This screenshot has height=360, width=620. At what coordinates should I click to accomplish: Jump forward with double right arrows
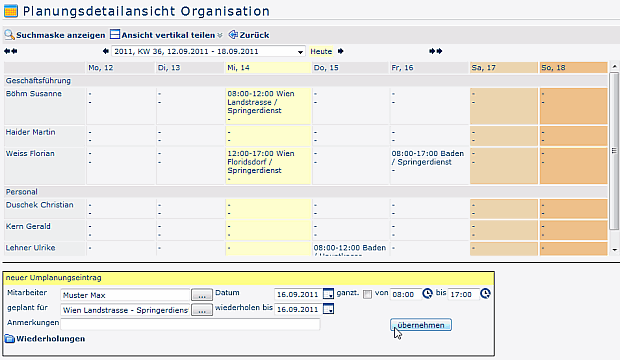pyautogui.click(x=436, y=51)
